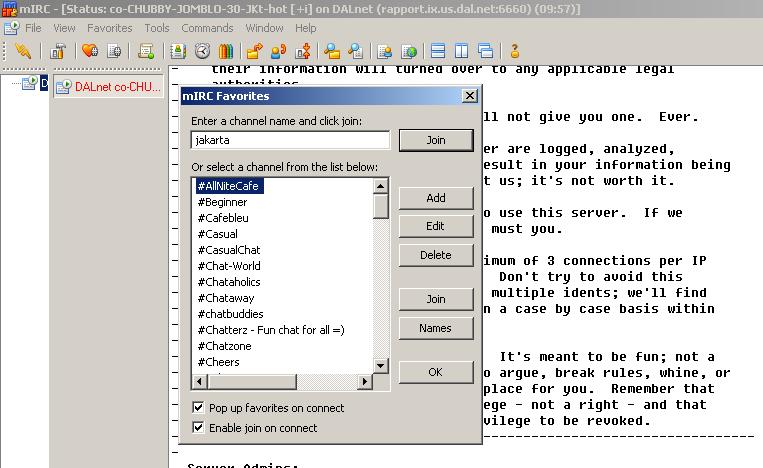Open the View menu
This screenshot has height=468, width=763.
point(64,28)
